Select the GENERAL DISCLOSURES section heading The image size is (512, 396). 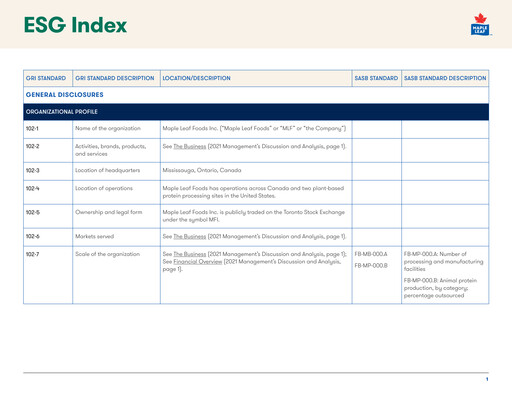(65, 95)
